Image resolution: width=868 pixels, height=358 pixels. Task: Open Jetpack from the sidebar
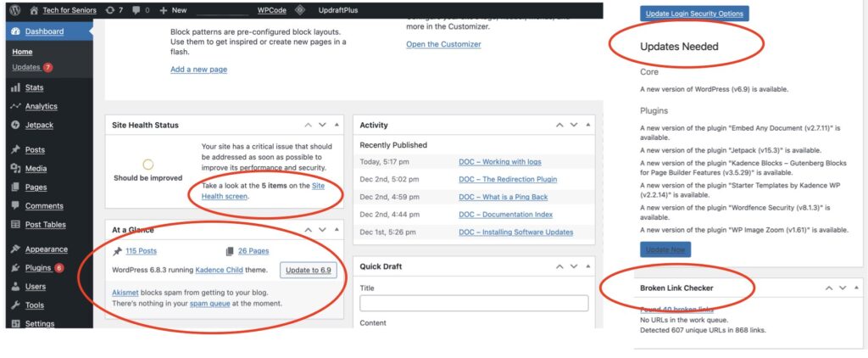(41, 125)
